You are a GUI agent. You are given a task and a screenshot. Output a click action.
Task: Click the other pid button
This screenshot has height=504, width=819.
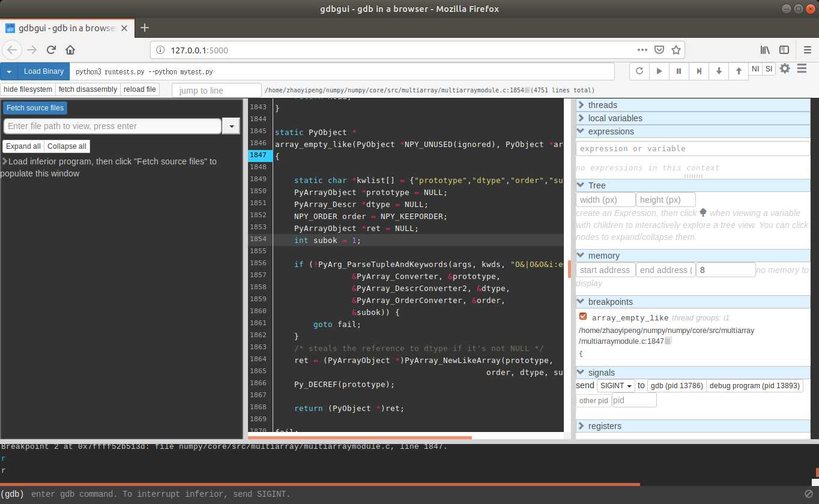594,400
